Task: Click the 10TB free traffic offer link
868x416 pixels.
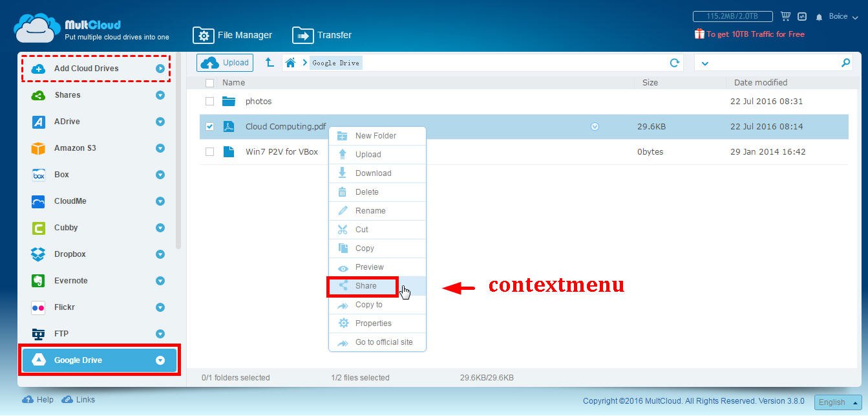Action: coord(750,34)
